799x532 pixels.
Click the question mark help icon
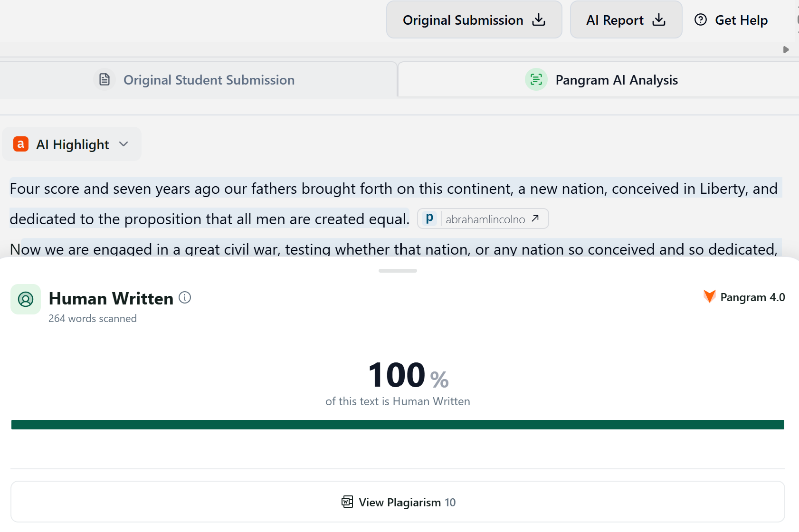point(701,20)
